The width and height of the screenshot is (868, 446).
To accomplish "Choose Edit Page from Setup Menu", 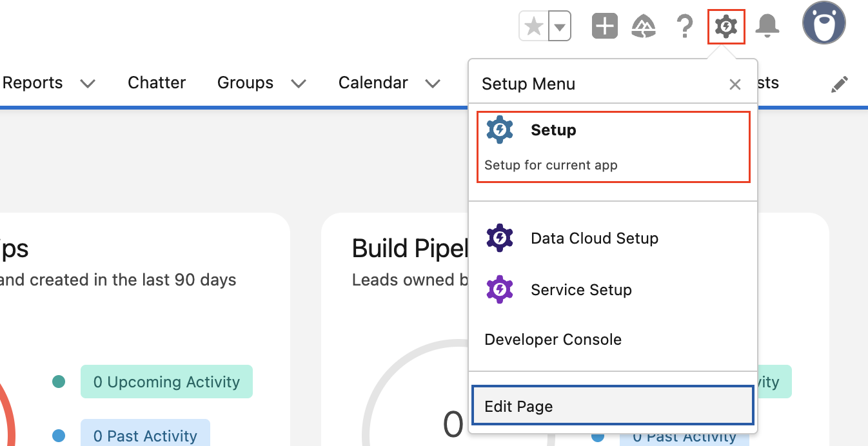I will point(613,405).
